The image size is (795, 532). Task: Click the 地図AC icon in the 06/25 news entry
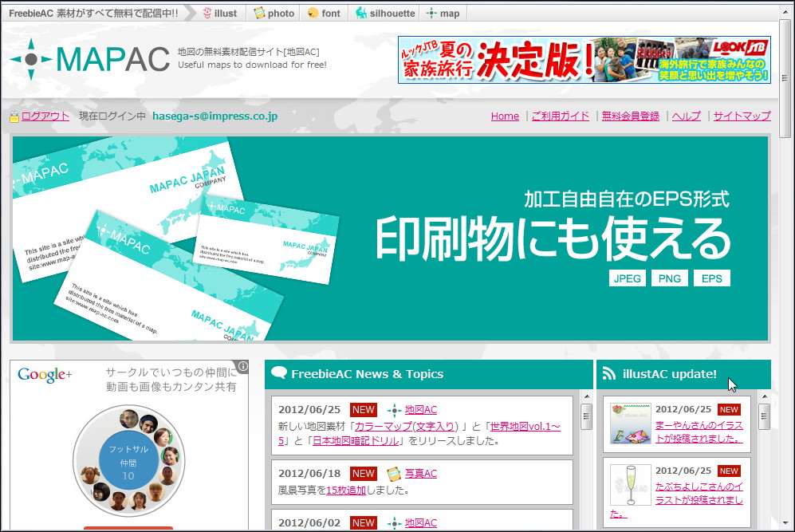(x=396, y=409)
